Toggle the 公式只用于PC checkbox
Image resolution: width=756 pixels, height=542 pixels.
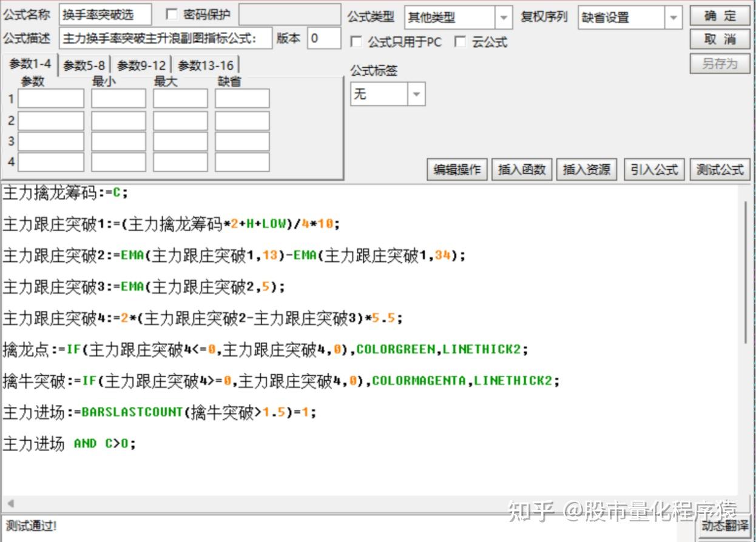coord(356,42)
